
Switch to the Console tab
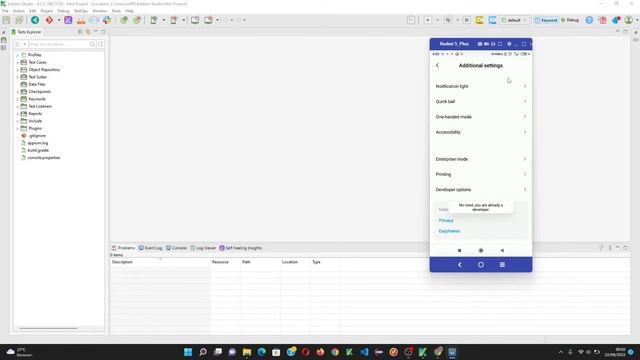click(176, 248)
